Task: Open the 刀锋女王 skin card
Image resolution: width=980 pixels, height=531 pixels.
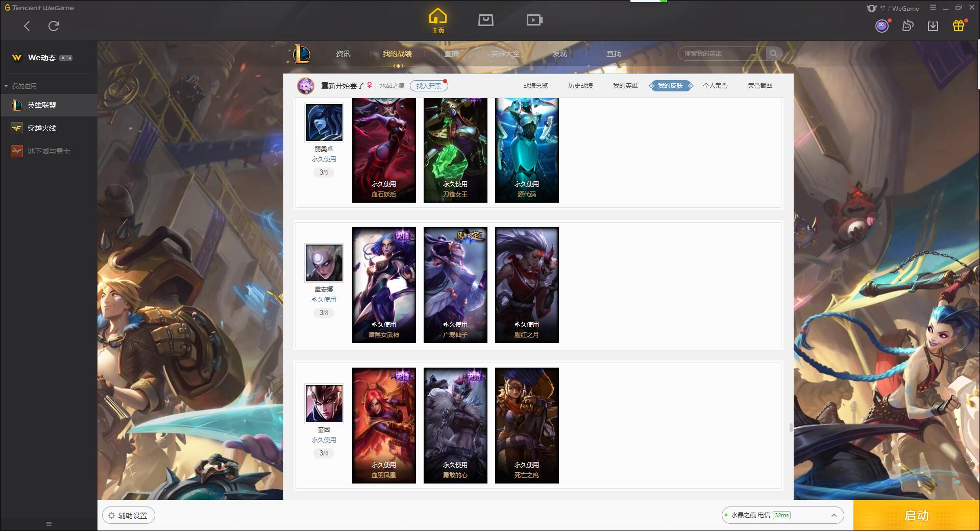Action: pyautogui.click(x=455, y=150)
